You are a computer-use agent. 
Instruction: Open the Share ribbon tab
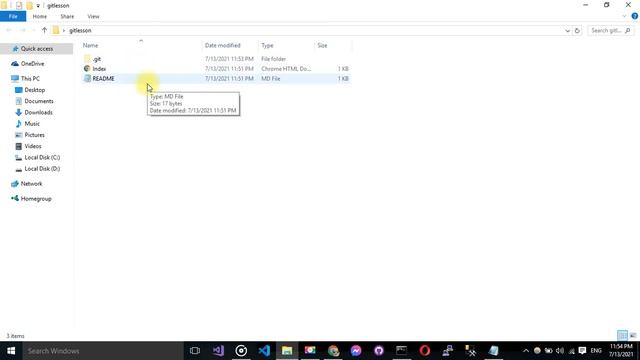click(x=67, y=16)
